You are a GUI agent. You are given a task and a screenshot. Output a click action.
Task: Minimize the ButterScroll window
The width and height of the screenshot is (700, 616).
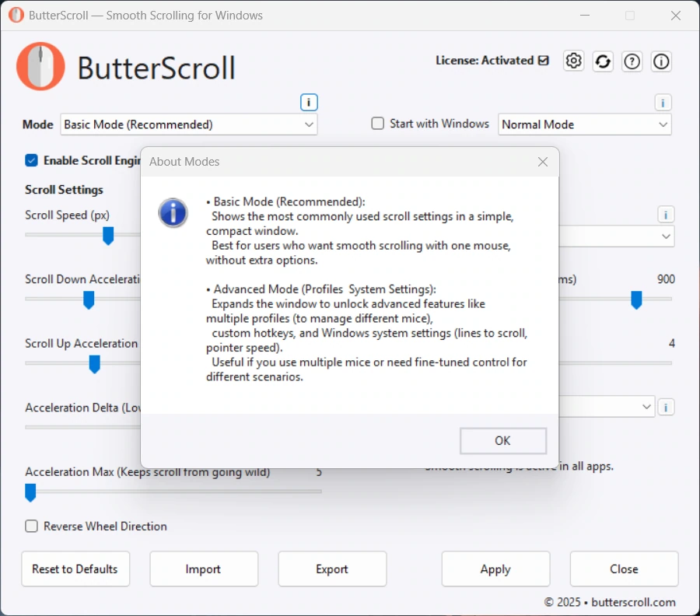[585, 16]
